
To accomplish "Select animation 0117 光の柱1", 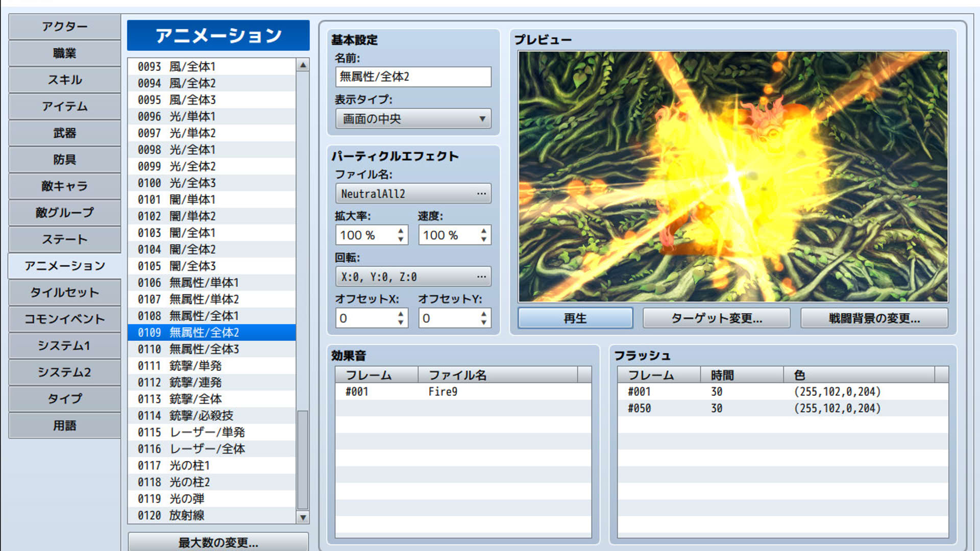I will coord(212,466).
